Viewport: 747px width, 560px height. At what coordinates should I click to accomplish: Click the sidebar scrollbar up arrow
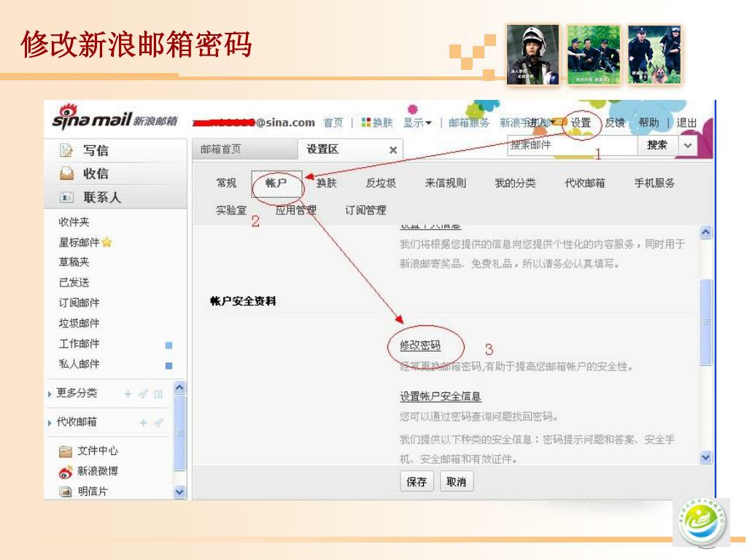(179, 388)
